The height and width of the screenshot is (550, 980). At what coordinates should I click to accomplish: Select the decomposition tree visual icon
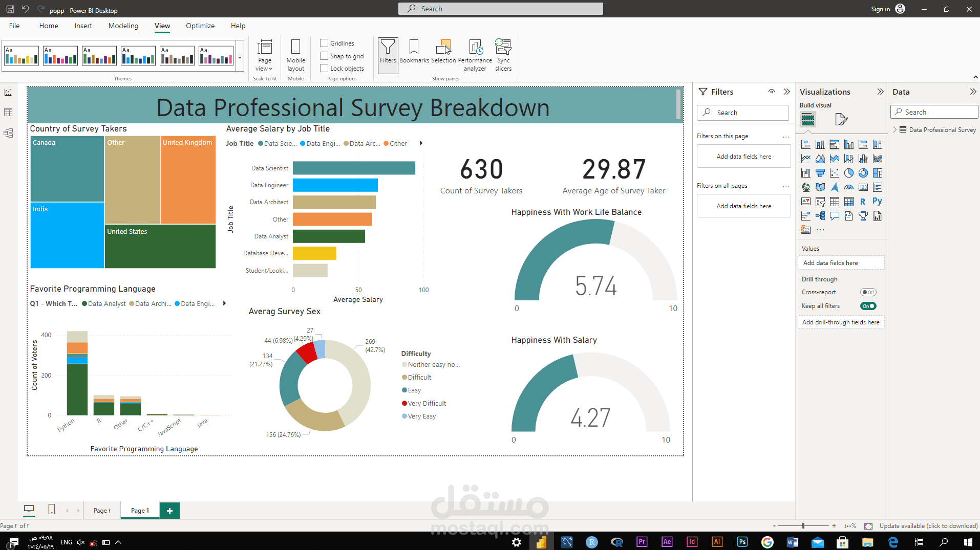[x=820, y=216]
